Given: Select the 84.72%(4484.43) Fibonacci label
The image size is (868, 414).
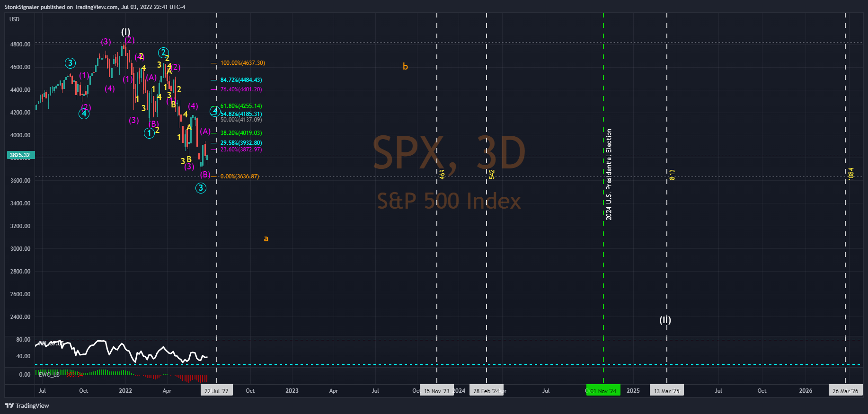Looking at the screenshot, I should coord(241,80).
